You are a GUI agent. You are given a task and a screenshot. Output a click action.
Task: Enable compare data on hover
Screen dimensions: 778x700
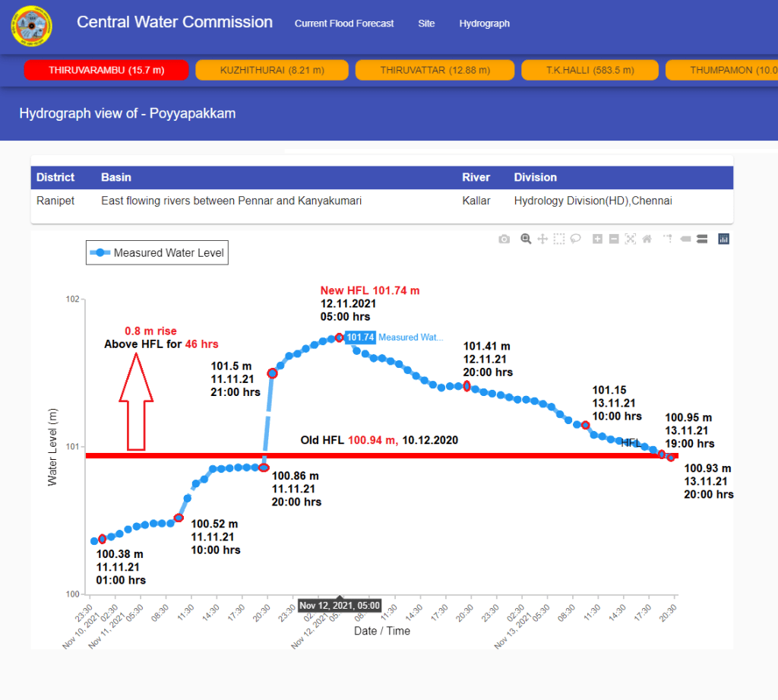702,239
